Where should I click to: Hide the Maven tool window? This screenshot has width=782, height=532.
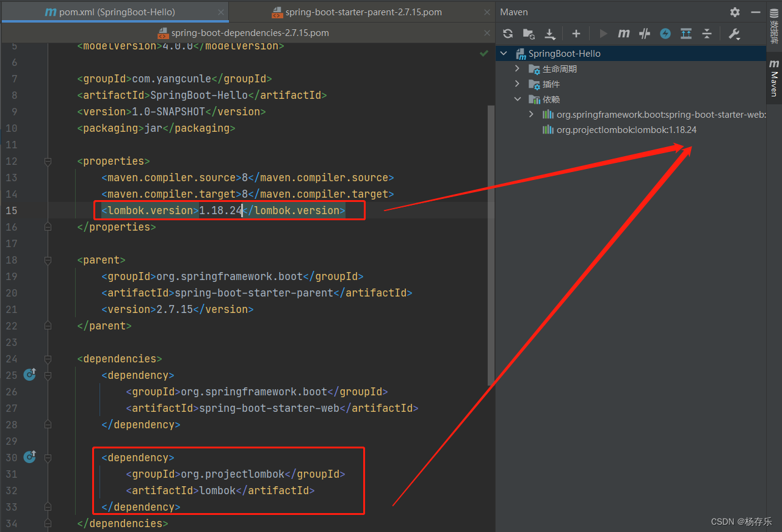click(x=756, y=12)
